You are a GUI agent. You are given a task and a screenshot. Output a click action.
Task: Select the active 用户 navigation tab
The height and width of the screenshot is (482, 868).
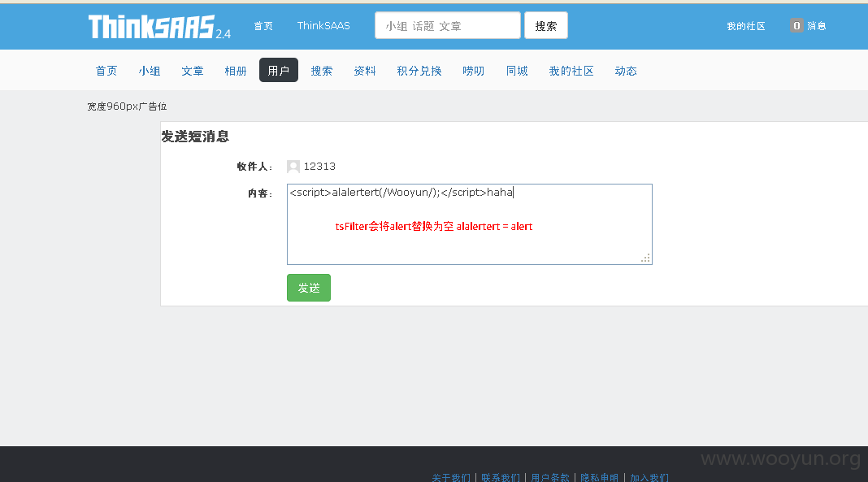tap(279, 70)
